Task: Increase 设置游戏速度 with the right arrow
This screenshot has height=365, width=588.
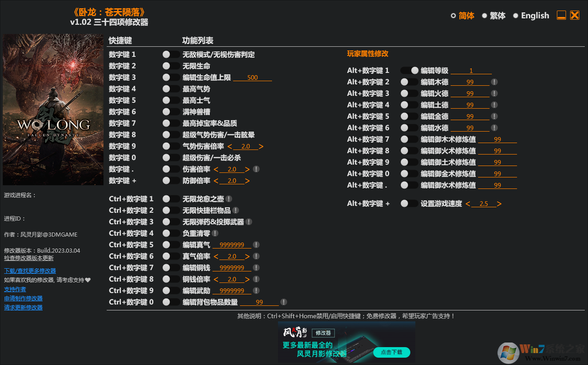Action: click(500, 203)
